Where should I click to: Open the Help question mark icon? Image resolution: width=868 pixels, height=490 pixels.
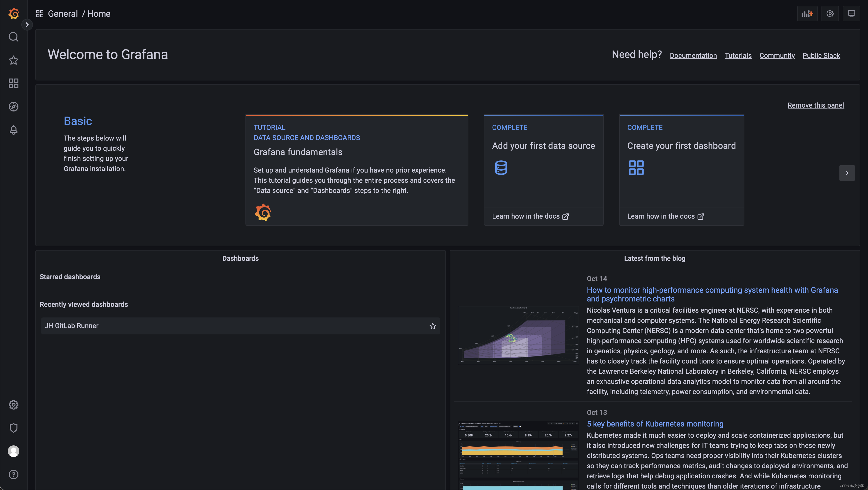point(14,474)
